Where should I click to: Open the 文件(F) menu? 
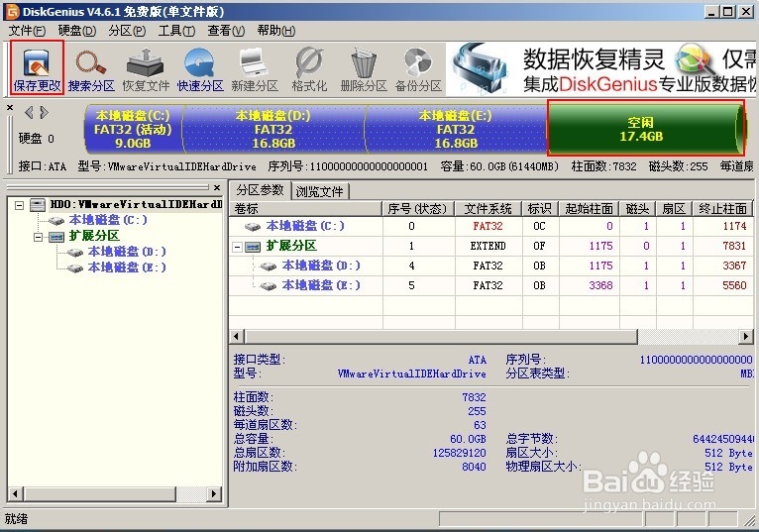click(27, 31)
